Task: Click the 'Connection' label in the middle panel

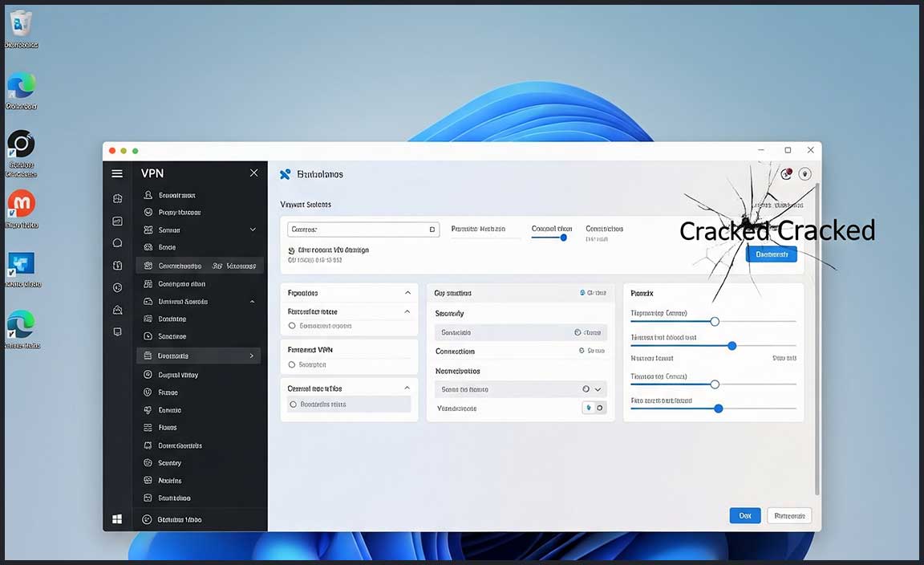Action: click(x=454, y=351)
